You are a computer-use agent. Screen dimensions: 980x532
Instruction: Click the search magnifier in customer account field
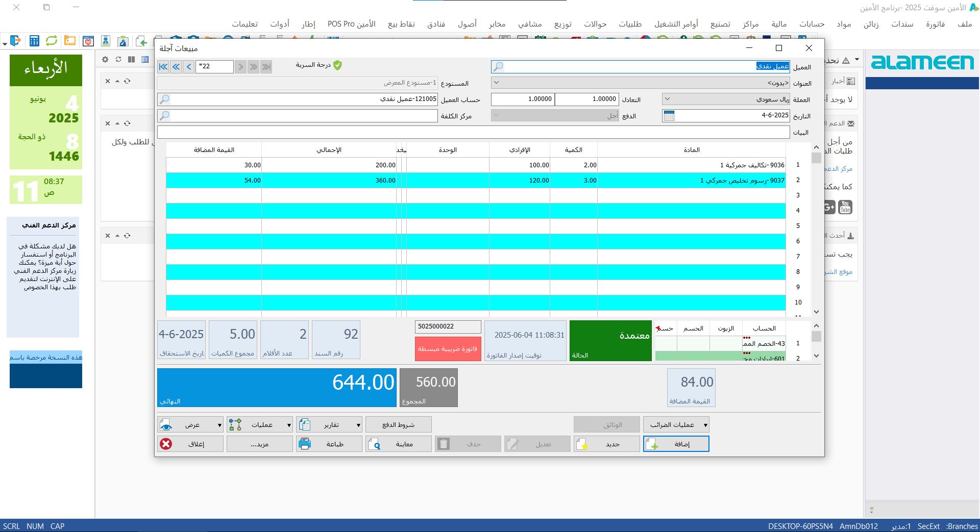coord(164,99)
